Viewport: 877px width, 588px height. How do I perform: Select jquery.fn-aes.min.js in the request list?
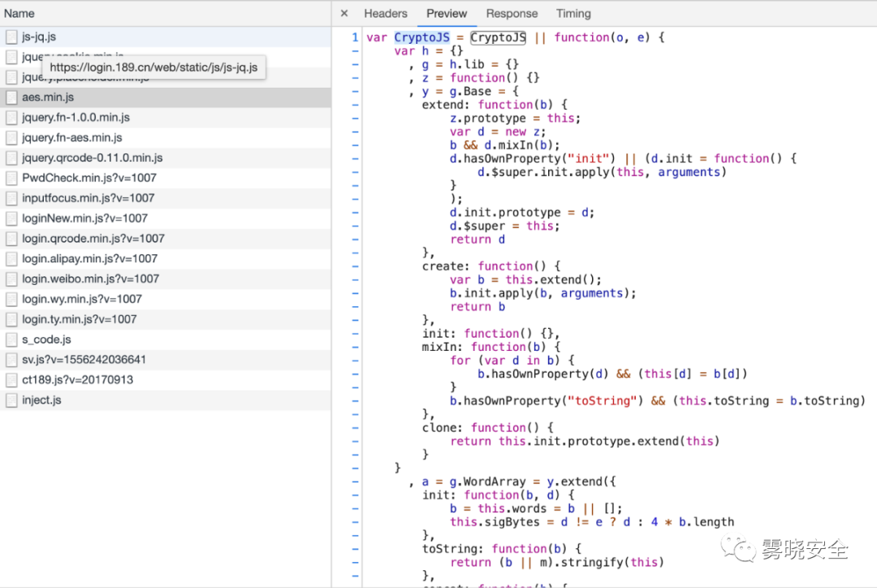72,138
